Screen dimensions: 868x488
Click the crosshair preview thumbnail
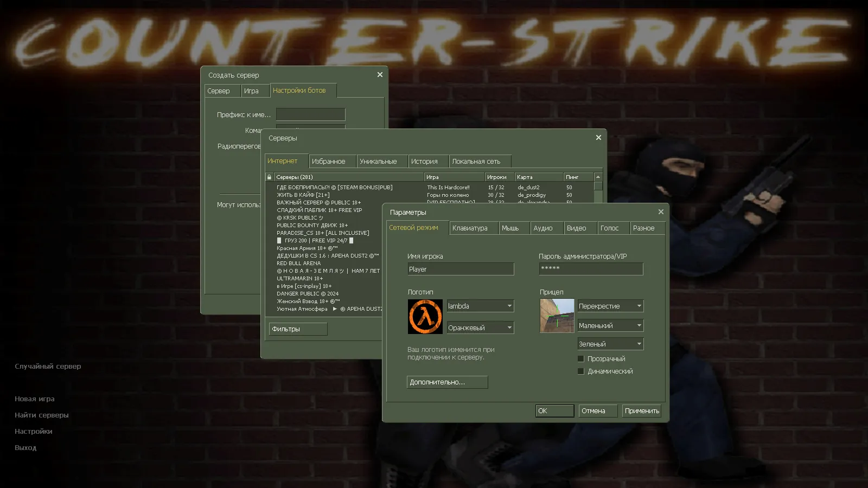coord(557,316)
